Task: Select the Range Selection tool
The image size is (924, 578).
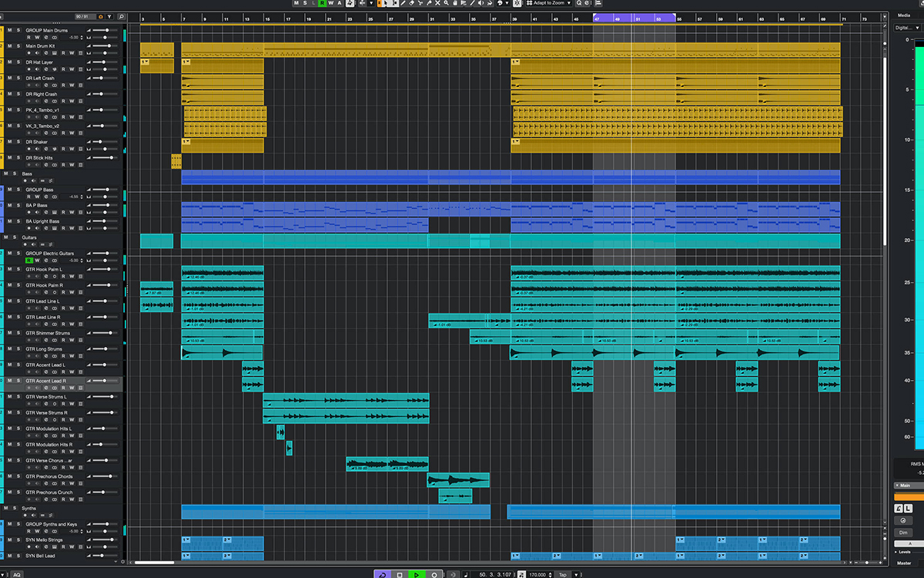Action: click(395, 4)
